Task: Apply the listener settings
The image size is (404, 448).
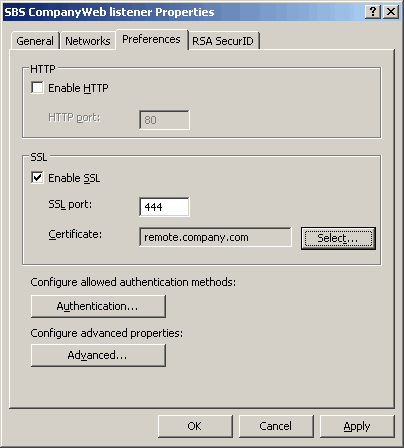Action: 357,426
